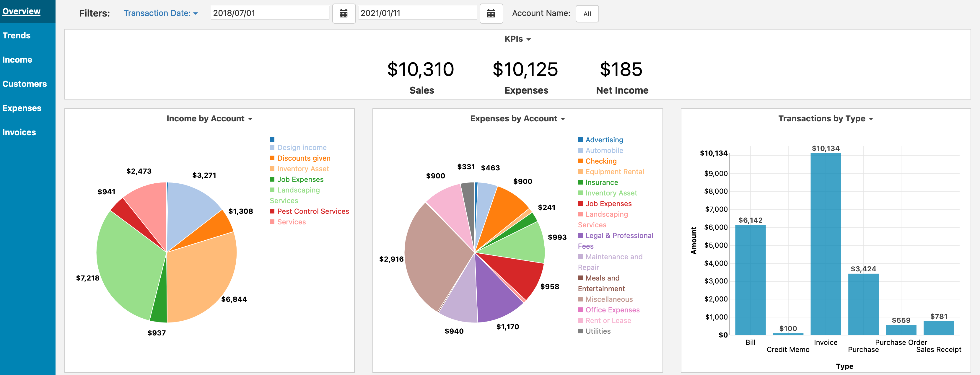Click the Design income color swatch
The width and height of the screenshot is (980, 375).
(272, 148)
